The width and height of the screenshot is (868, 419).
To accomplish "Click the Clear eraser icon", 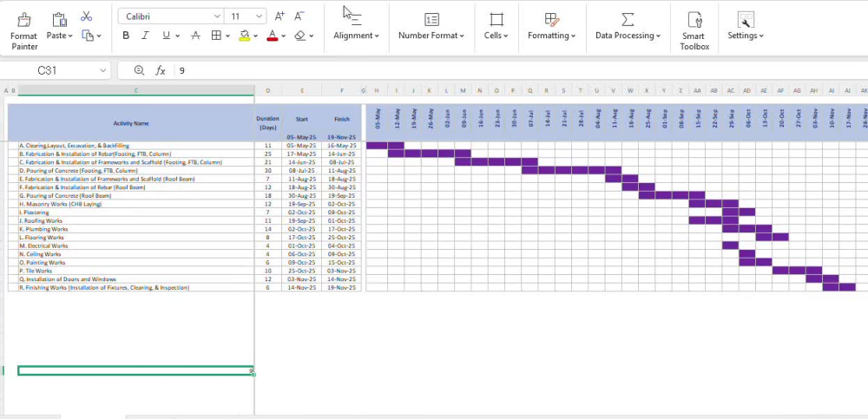I will 300,36.
